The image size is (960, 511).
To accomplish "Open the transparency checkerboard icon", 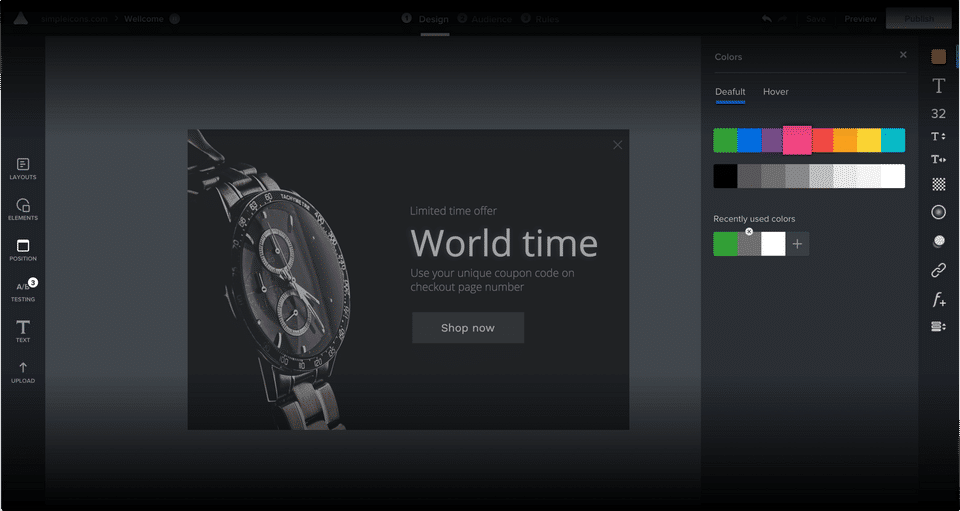I will pos(938,184).
